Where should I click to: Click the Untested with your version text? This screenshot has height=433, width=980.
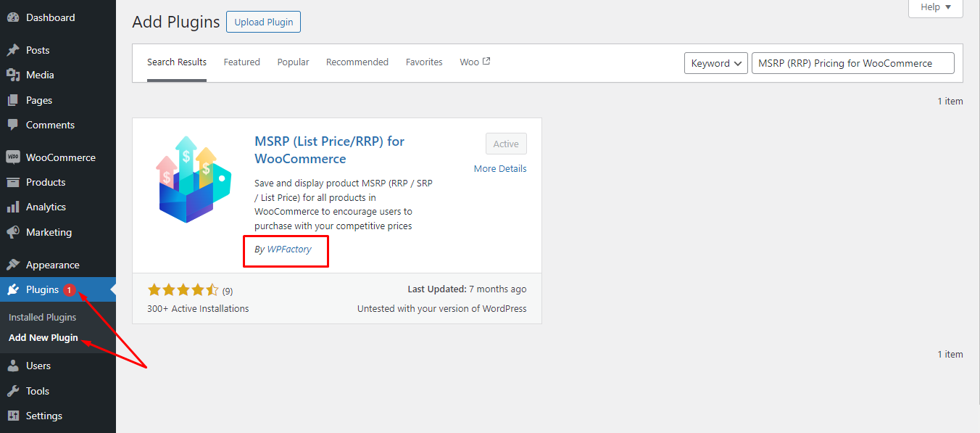pyautogui.click(x=442, y=308)
